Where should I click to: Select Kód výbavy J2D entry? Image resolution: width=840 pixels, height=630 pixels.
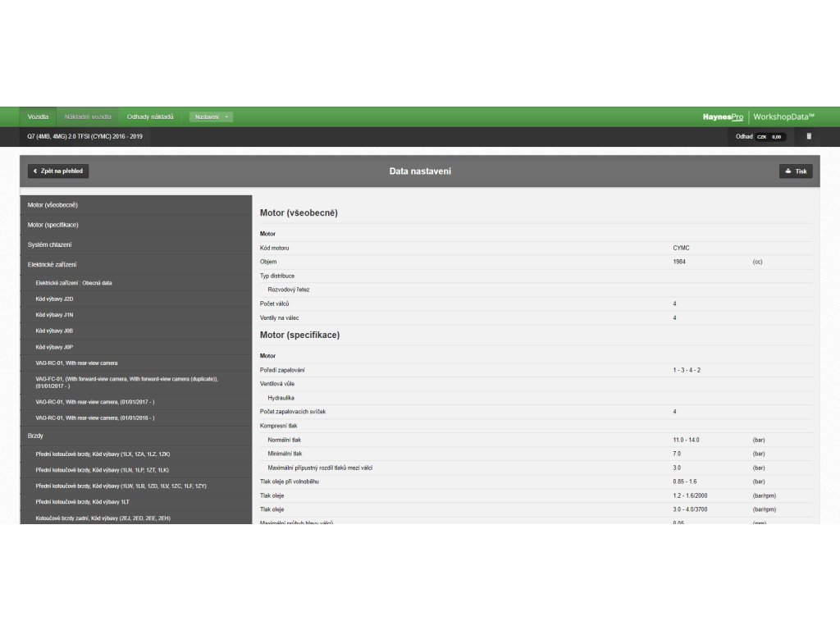click(55, 299)
